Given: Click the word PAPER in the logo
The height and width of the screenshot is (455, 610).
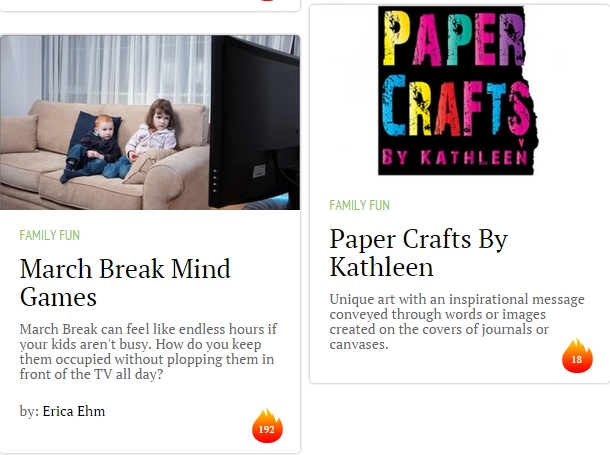Looking at the screenshot, I should click(x=454, y=39).
